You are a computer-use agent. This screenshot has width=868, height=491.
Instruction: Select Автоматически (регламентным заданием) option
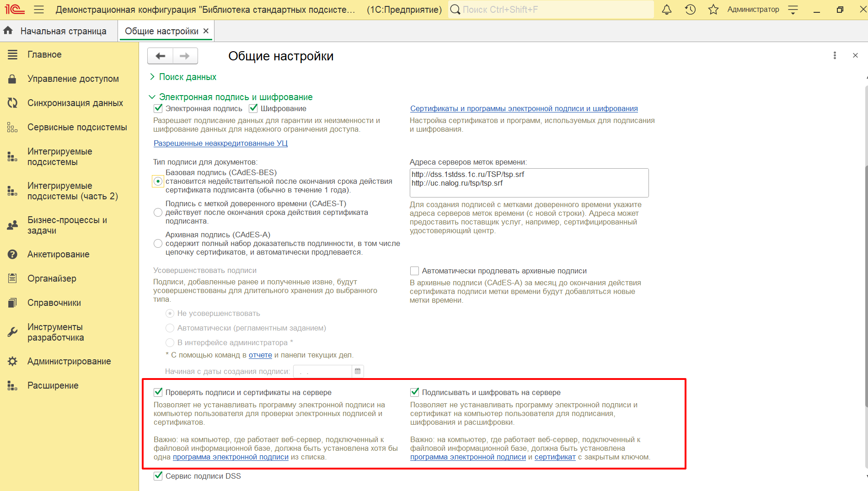[170, 328]
